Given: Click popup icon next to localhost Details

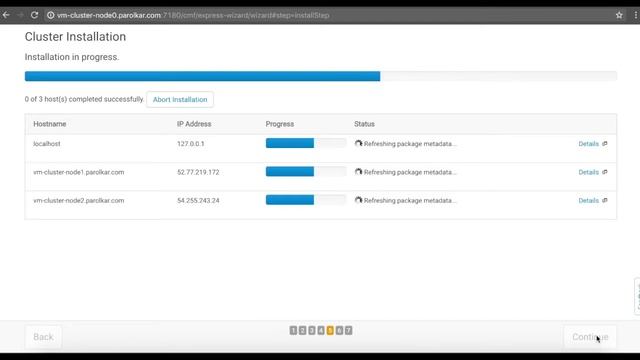Looking at the screenshot, I should pos(604,144).
